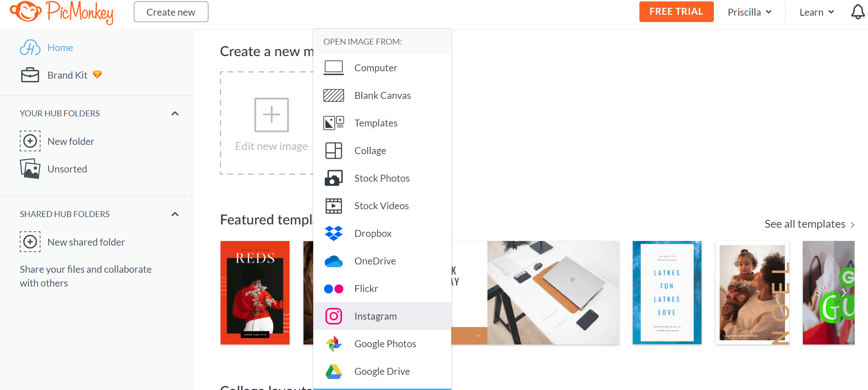Click the Home cloud icon
Screen dimensions: 868x390
tap(30, 48)
